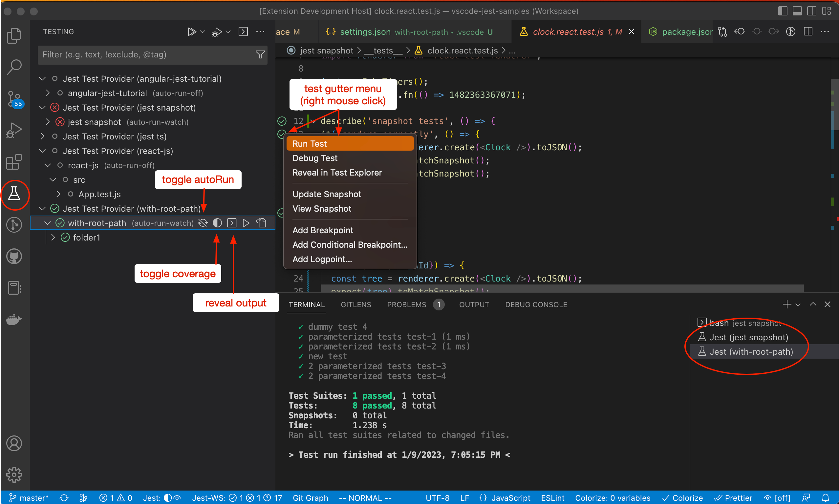This screenshot has width=839, height=504.
Task: Click master* branch in status bar
Action: pos(29,498)
